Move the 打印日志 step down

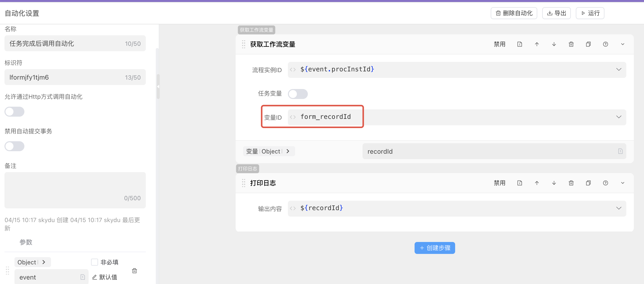554,183
